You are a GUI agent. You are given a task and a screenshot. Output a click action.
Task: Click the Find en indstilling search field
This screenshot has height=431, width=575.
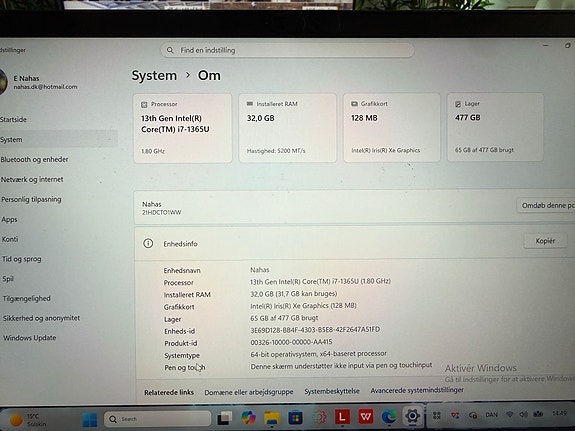[x=287, y=50]
